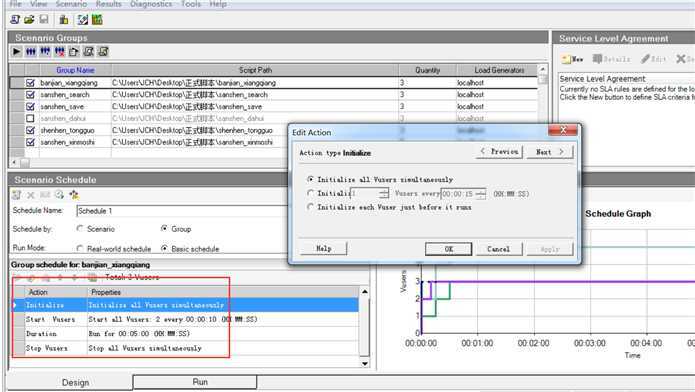Select Initialize each Vuser just before it runs
Viewport: 695px width, 392px height.
310,207
